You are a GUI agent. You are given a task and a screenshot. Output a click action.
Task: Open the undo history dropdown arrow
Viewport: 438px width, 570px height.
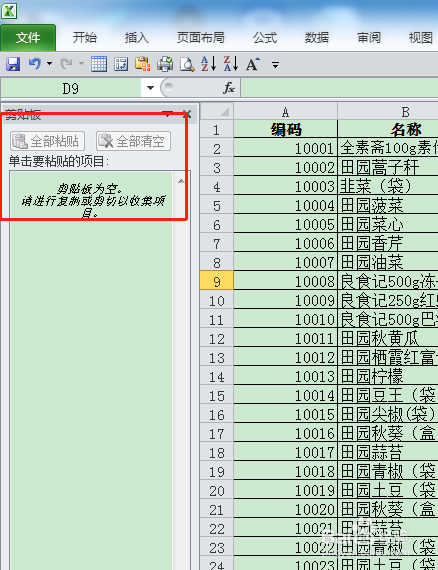click(x=49, y=64)
